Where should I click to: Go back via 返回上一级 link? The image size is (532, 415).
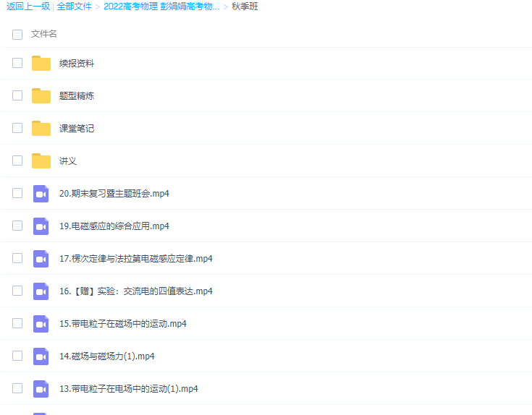[27, 7]
